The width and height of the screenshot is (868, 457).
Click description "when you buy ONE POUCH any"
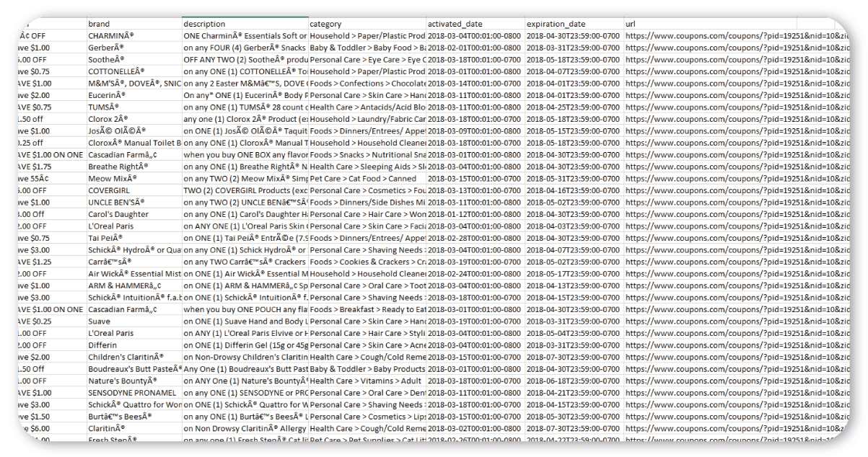245,310
